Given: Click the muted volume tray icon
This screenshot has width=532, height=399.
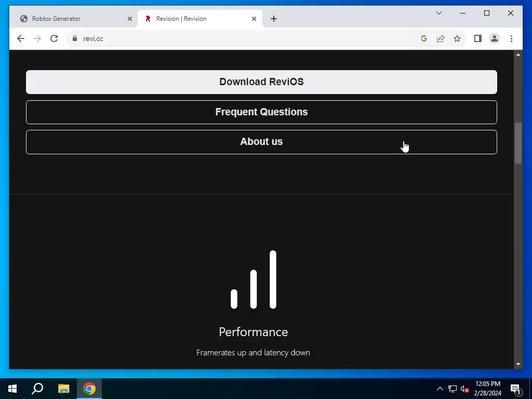Looking at the screenshot, I should tap(464, 389).
